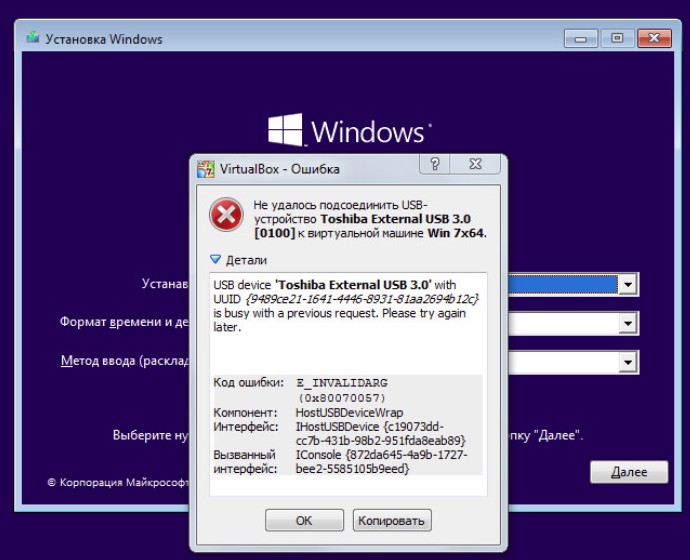Click the Windows Setup title bar icon

click(x=33, y=39)
